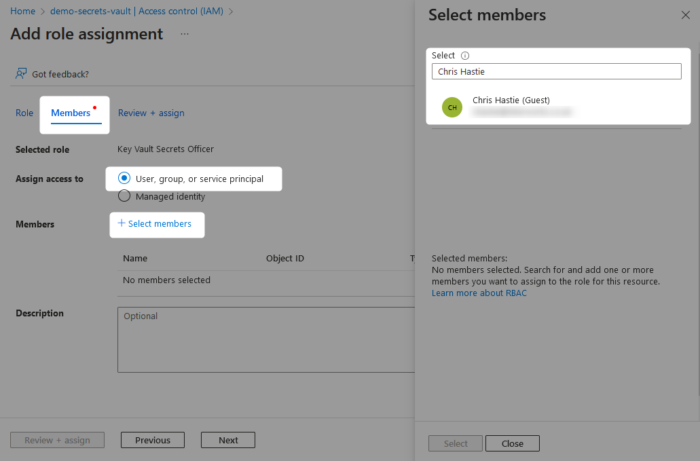Select the Managed identity radio button

click(124, 196)
